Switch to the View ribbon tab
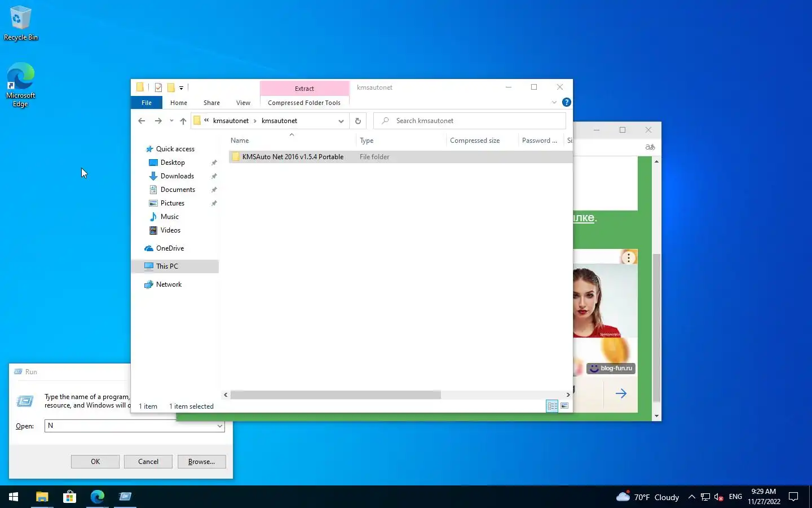812x508 pixels. coord(243,103)
